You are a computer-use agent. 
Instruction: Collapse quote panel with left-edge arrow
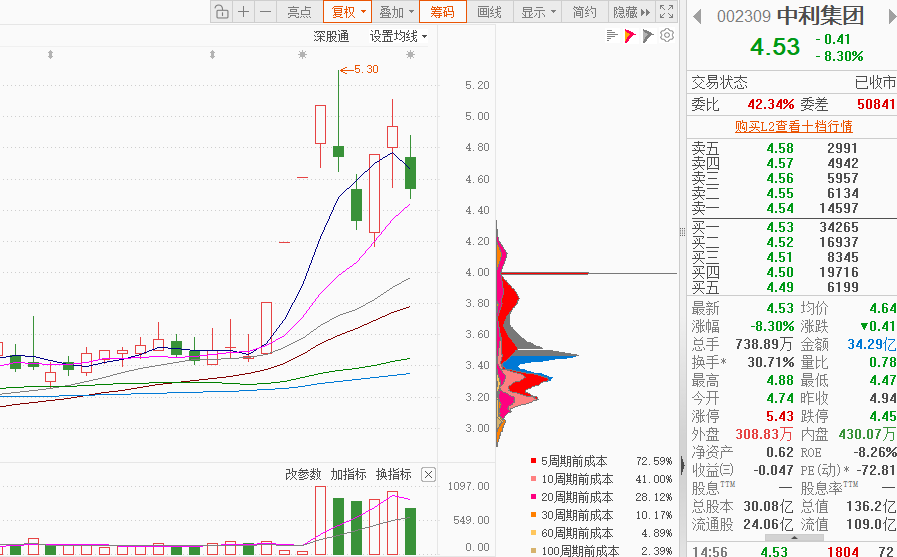(683, 465)
